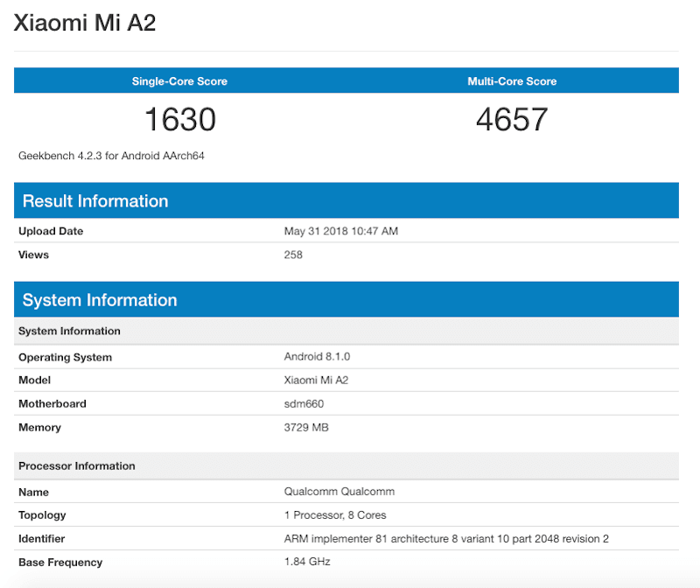Click the Model label
This screenshot has width=700, height=588.
34,381
